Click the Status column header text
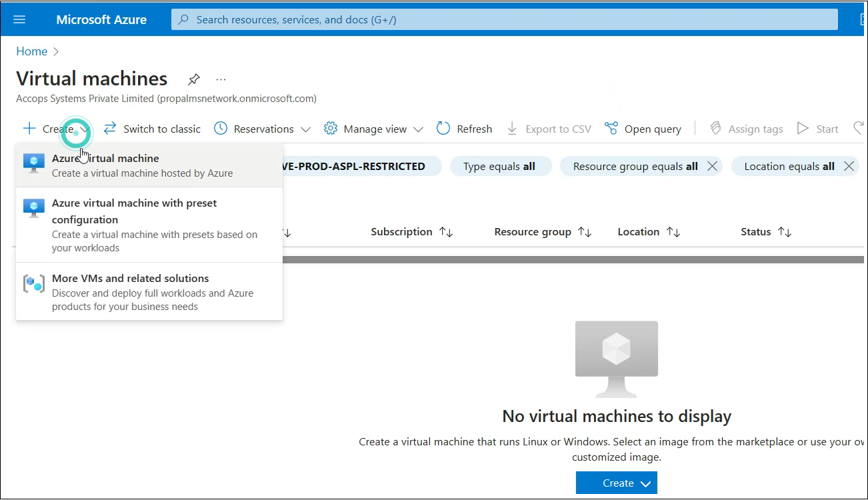 pyautogui.click(x=755, y=232)
